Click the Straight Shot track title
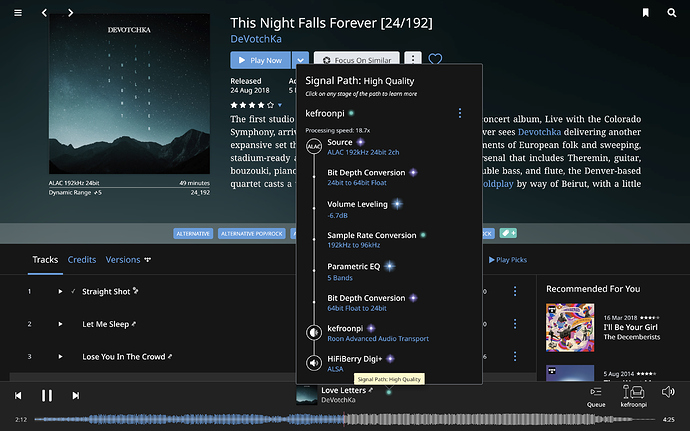The width and height of the screenshot is (690, 431). 106,291
